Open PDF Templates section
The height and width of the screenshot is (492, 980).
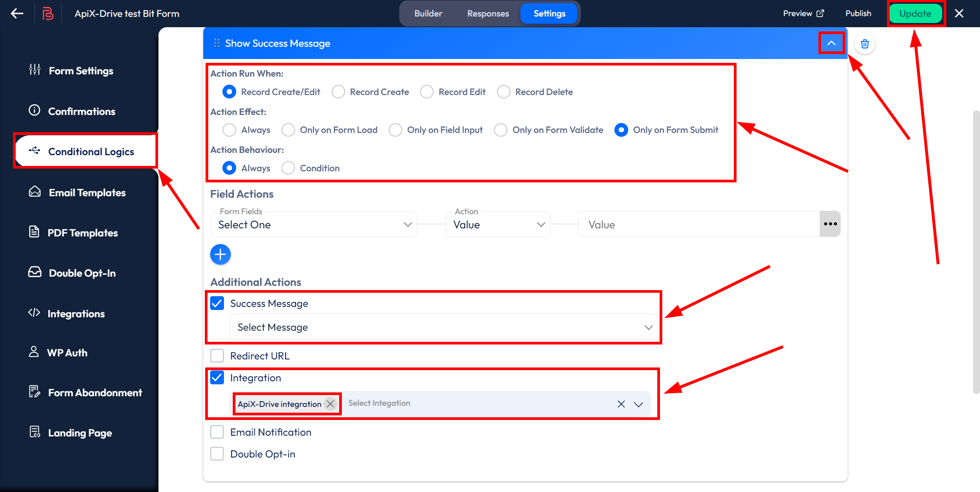pyautogui.click(x=82, y=233)
